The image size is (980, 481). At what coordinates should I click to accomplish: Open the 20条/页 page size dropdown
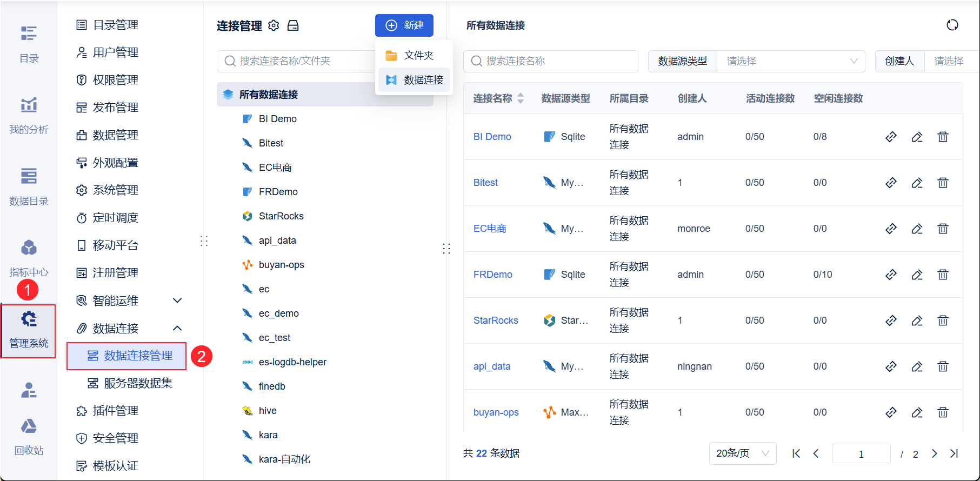742,453
